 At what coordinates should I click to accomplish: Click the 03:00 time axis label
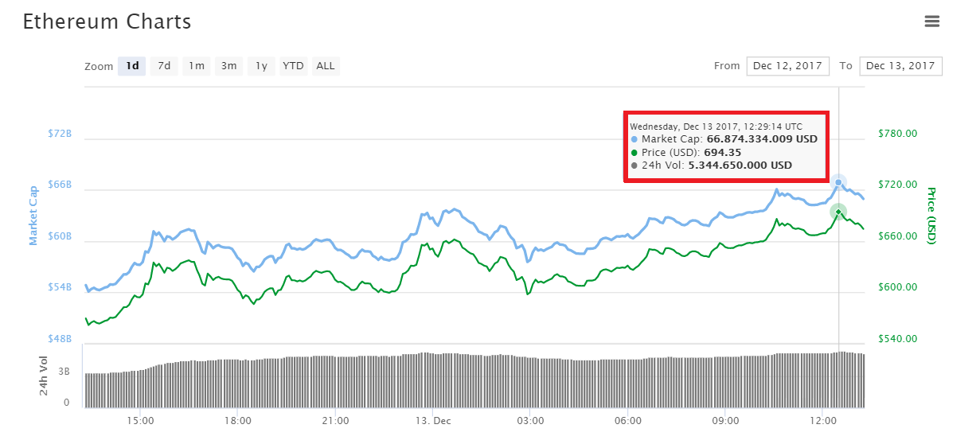click(x=530, y=420)
